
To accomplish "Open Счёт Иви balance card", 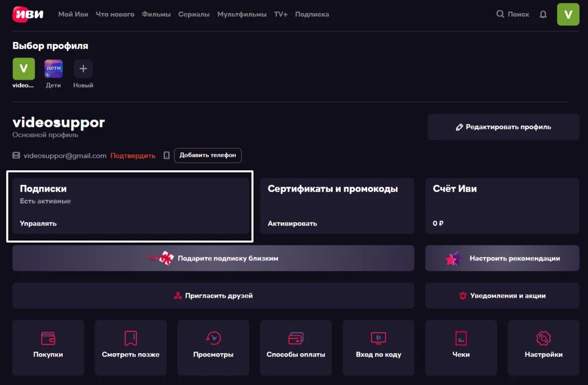I will click(502, 206).
